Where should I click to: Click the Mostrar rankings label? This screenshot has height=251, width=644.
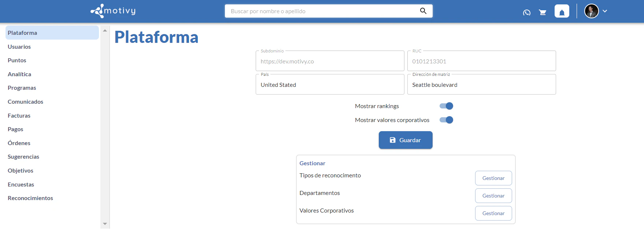pyautogui.click(x=377, y=106)
